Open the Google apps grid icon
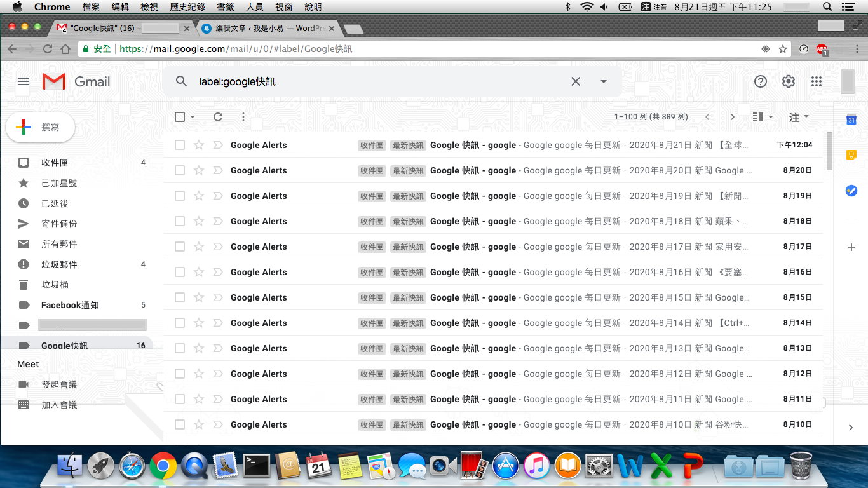Screen dimensions: 868x488 [x=817, y=81]
